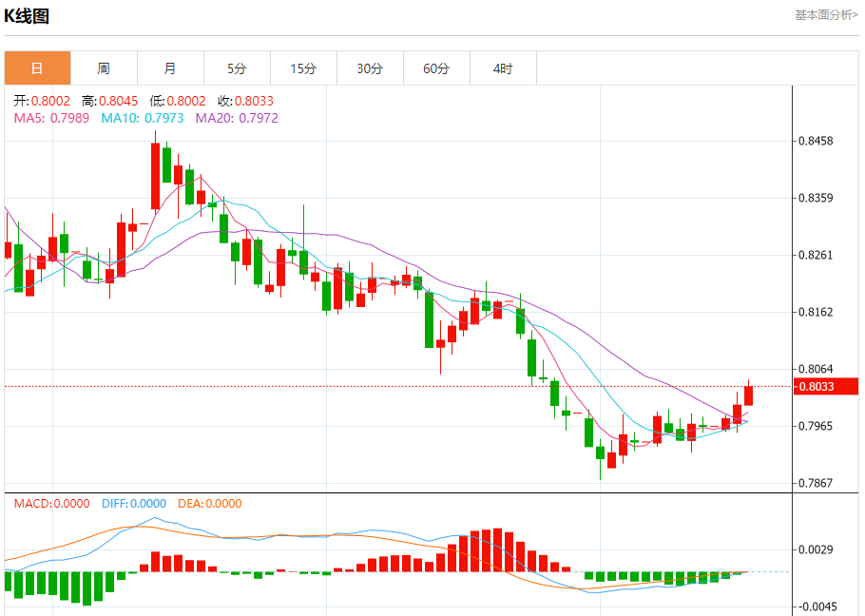Screen dimensions: 865x616
Task: Click the 0.7965 price axis label
Action: click(x=816, y=426)
